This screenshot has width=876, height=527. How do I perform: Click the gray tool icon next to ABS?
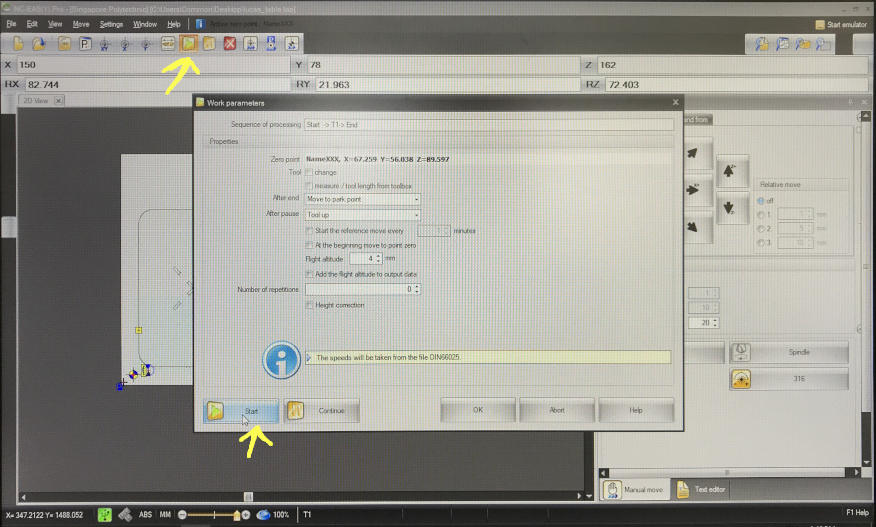click(125, 515)
